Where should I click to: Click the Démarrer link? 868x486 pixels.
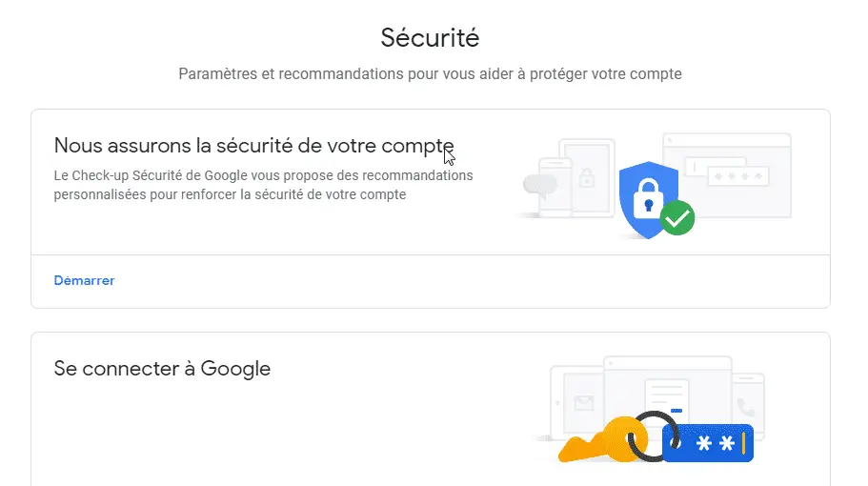click(x=84, y=280)
